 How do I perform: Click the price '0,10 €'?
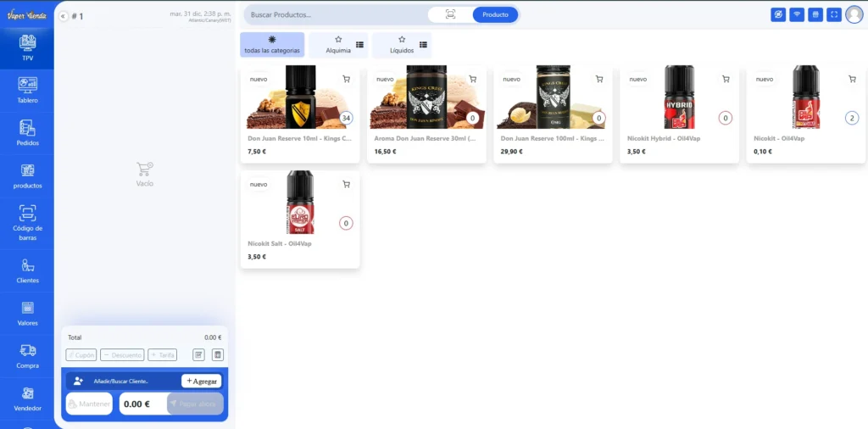[x=763, y=152]
